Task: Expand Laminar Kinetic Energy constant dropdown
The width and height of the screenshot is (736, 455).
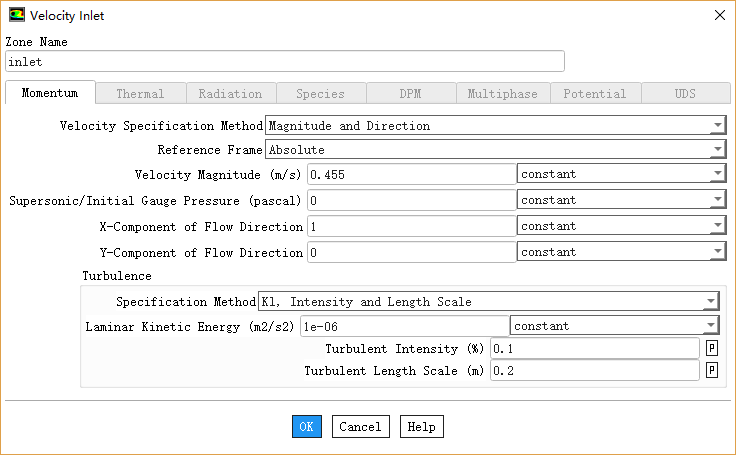Action: 614,326
